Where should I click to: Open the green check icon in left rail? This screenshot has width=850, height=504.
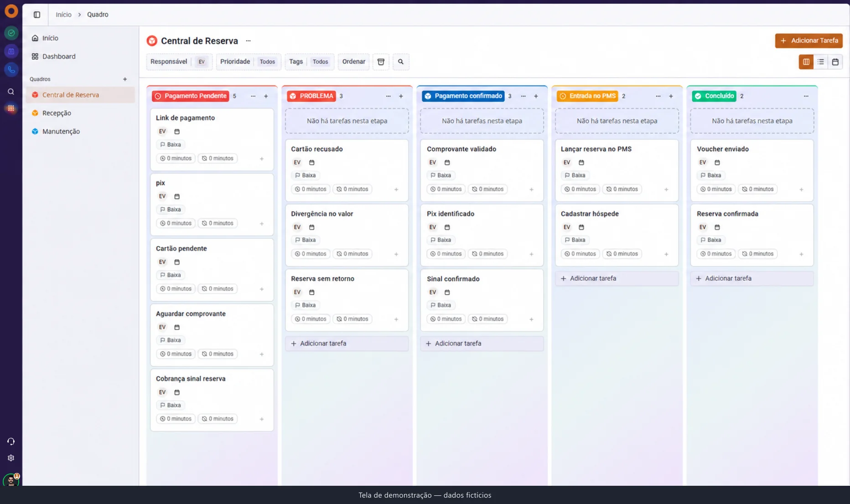pyautogui.click(x=11, y=33)
